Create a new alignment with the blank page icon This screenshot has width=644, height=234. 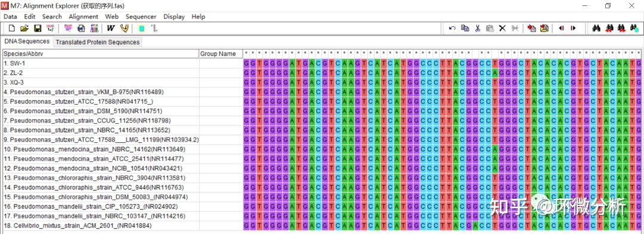[11, 28]
